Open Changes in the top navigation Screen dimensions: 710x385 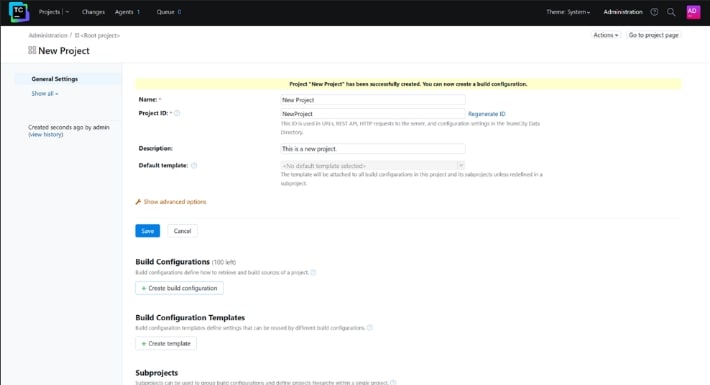(x=93, y=12)
